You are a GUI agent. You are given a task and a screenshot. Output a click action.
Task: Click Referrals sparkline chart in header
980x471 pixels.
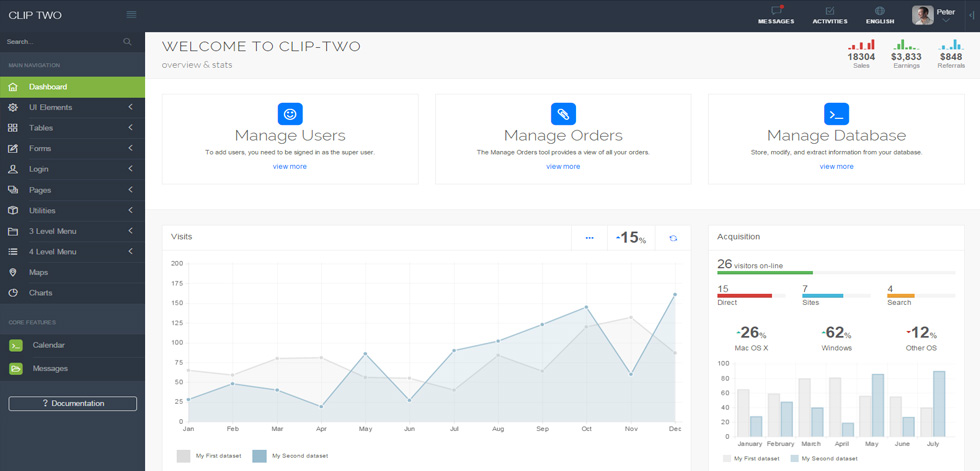click(951, 45)
